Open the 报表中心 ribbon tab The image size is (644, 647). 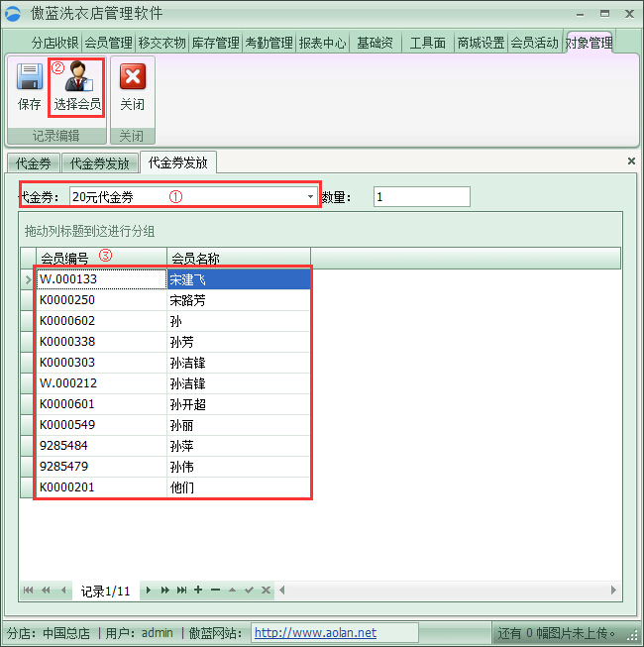322,43
